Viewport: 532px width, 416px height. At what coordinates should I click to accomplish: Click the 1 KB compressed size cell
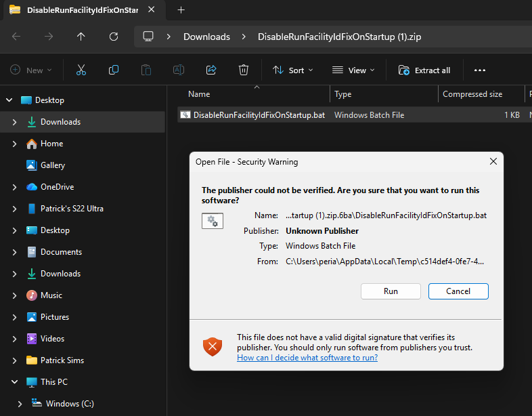point(512,115)
